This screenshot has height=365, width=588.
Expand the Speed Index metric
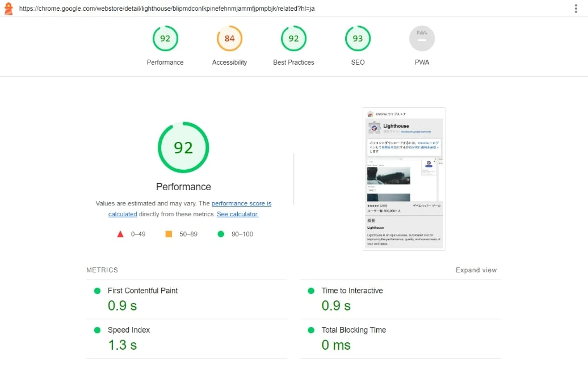(187, 339)
